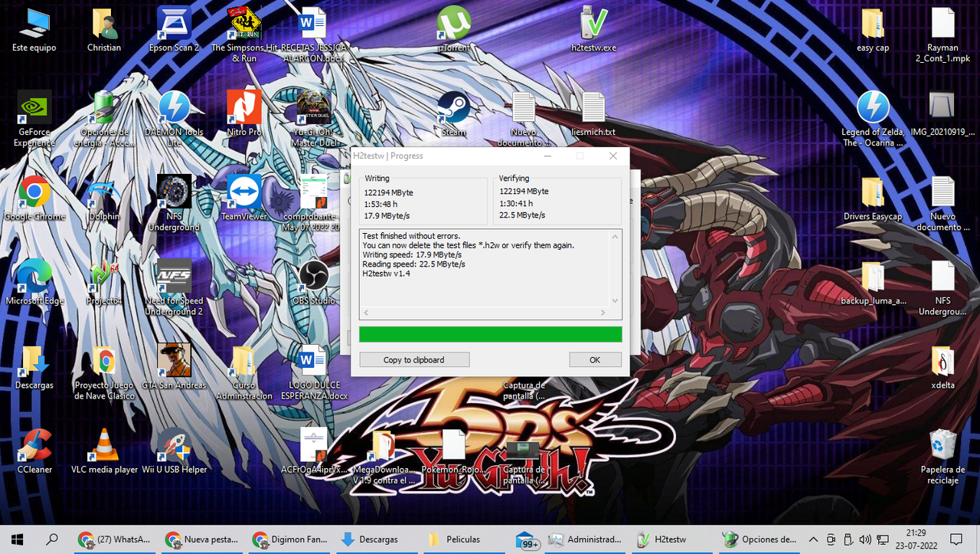Open the Opciones de energía shortcut on desktop

coord(104,119)
